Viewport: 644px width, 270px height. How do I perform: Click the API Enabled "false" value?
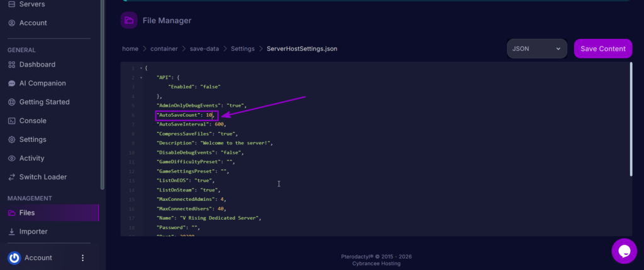click(x=210, y=87)
